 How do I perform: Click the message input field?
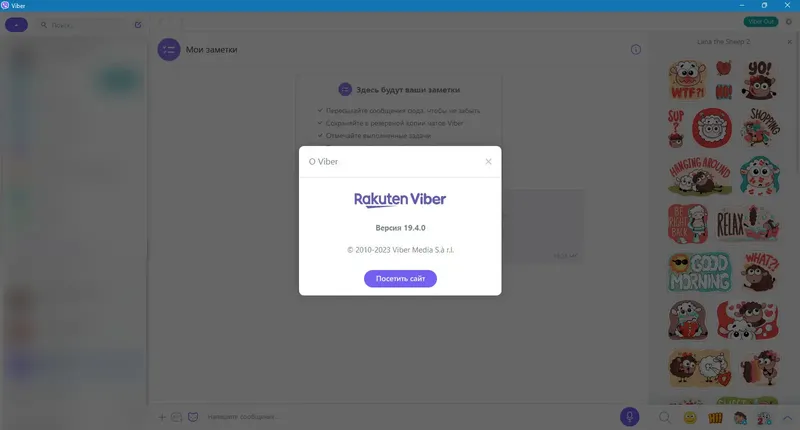[408, 417]
